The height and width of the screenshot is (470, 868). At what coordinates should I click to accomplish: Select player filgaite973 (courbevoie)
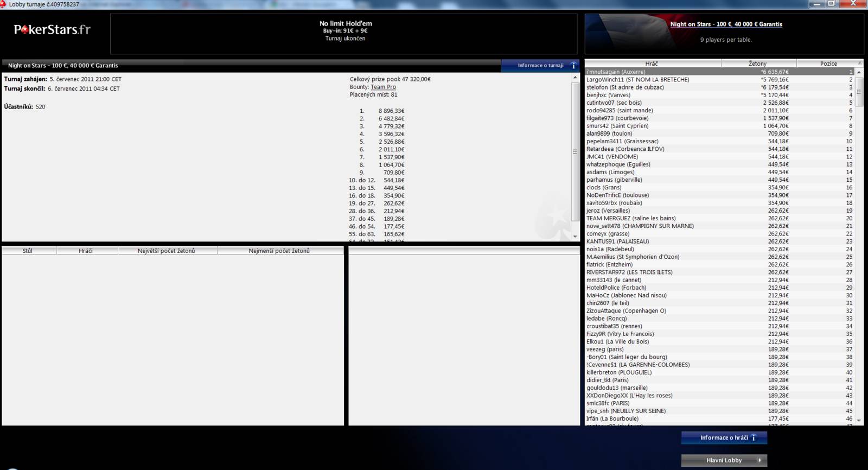[720, 118]
